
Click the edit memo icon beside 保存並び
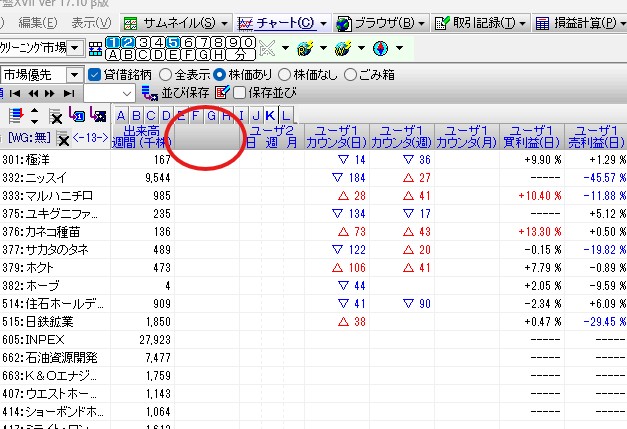pyautogui.click(x=223, y=93)
